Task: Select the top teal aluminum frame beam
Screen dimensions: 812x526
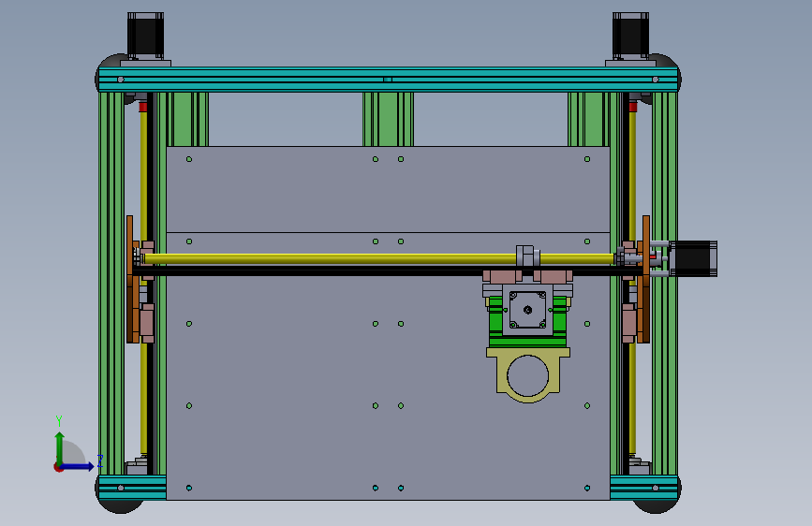Action: (388, 80)
